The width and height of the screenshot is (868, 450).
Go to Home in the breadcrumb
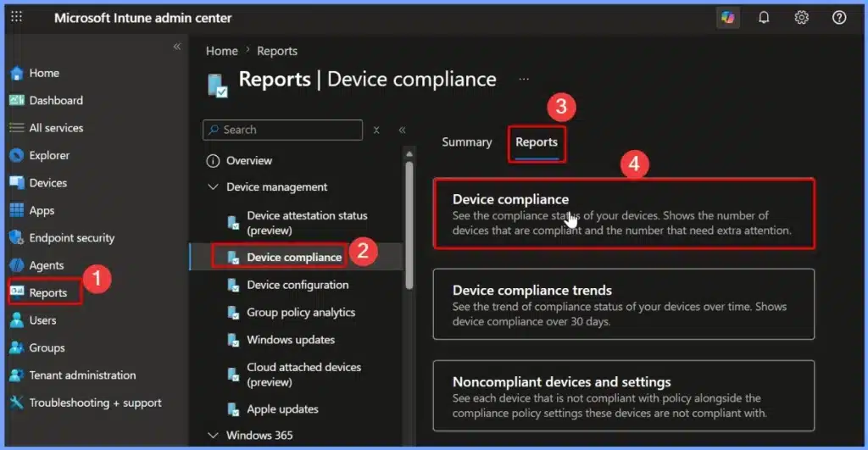[222, 51]
